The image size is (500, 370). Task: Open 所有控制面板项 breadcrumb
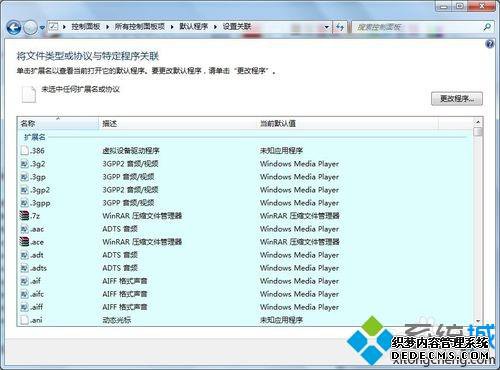[x=139, y=27]
